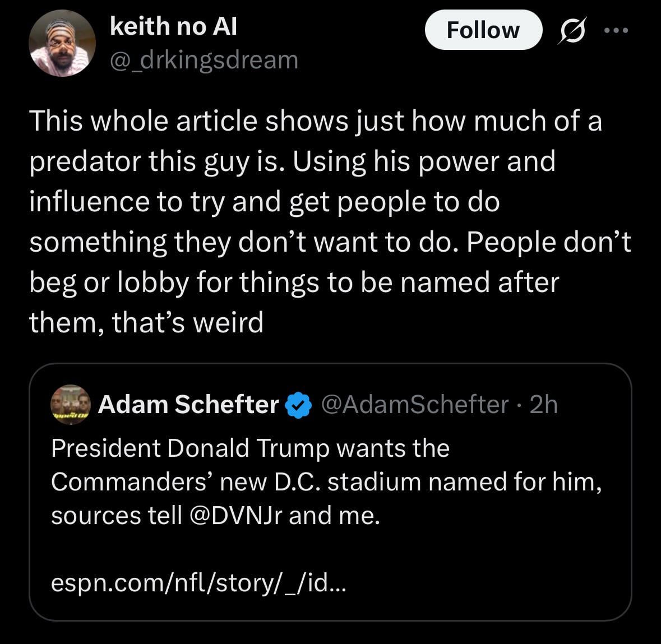Open the Adam Schefter name link
This screenshot has width=661, height=644.
click(188, 404)
